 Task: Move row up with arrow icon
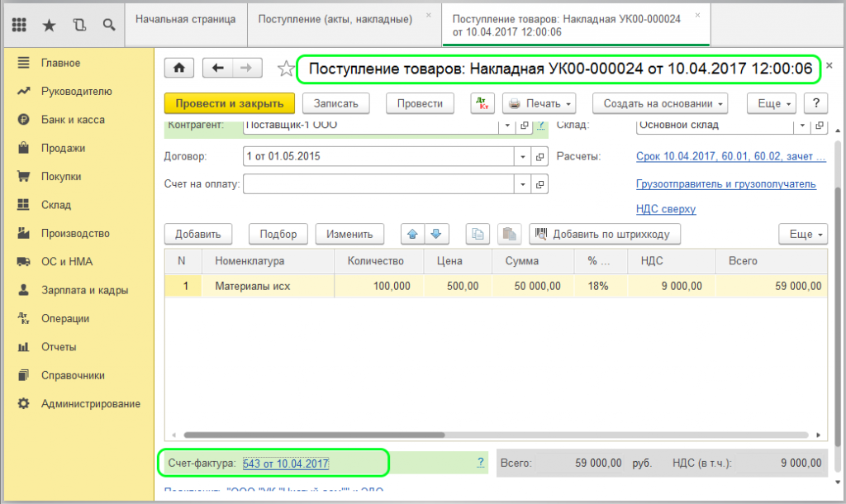(x=411, y=234)
